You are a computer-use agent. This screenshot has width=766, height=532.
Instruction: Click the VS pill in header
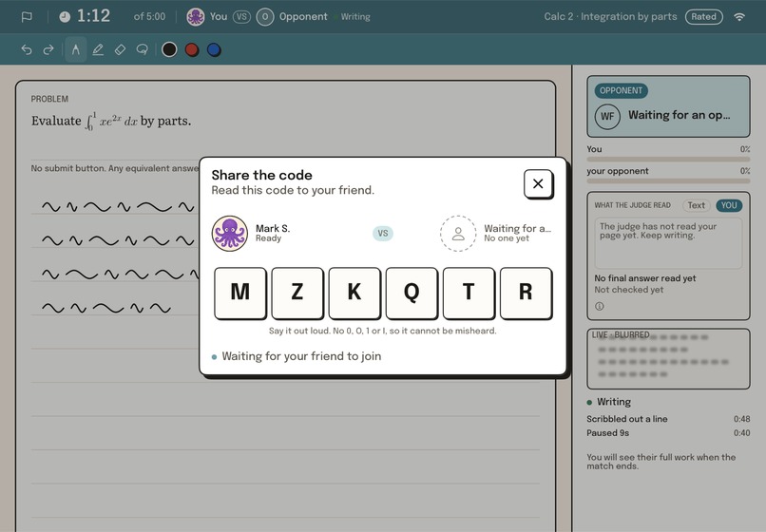[x=241, y=16]
